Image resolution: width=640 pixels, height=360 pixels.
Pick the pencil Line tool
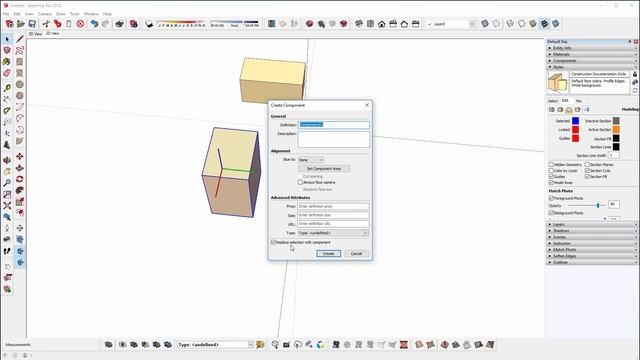pos(20,39)
